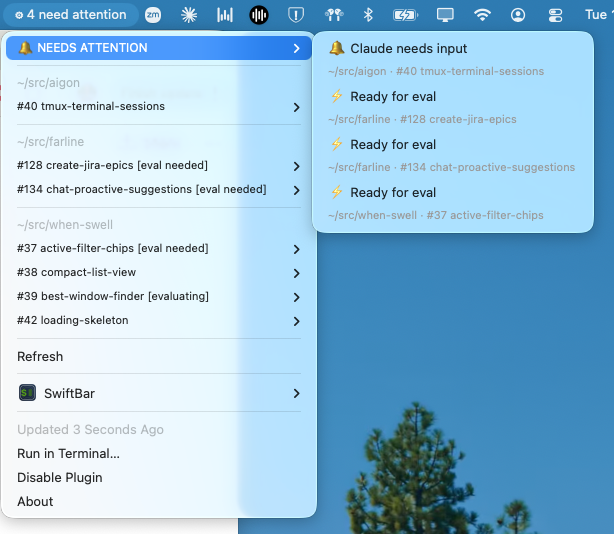Click the Zoom icon in the menu bar
Screen dimensions: 614x534
[153, 15]
